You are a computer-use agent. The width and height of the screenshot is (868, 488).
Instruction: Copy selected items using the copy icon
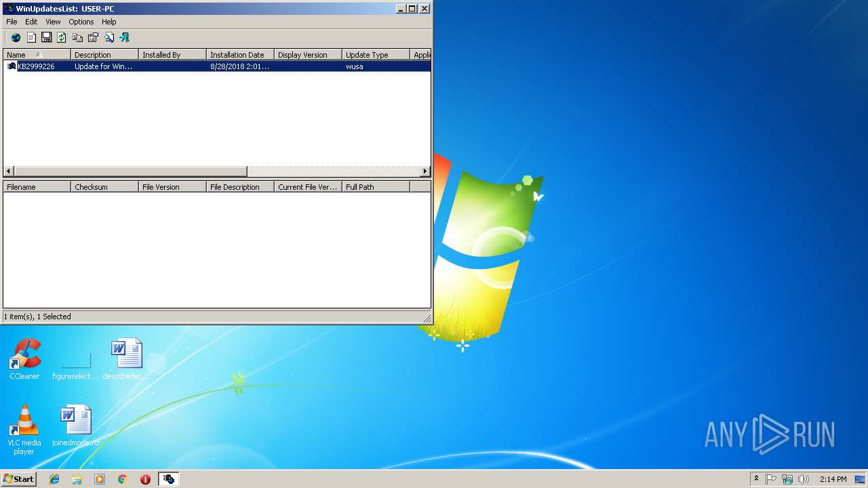coord(77,38)
